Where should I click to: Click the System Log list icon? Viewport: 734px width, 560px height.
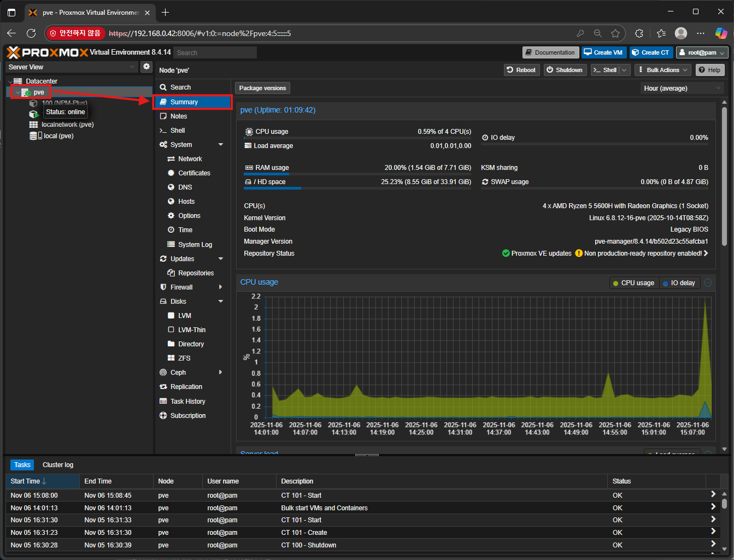(171, 245)
